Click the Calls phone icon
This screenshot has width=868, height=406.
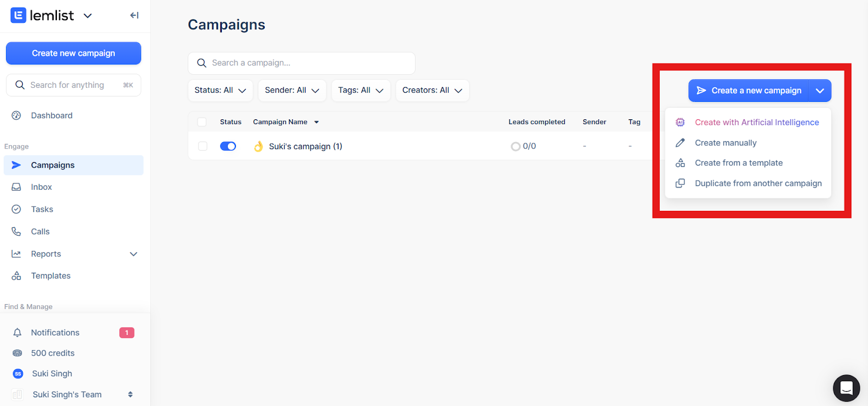pyautogui.click(x=16, y=231)
